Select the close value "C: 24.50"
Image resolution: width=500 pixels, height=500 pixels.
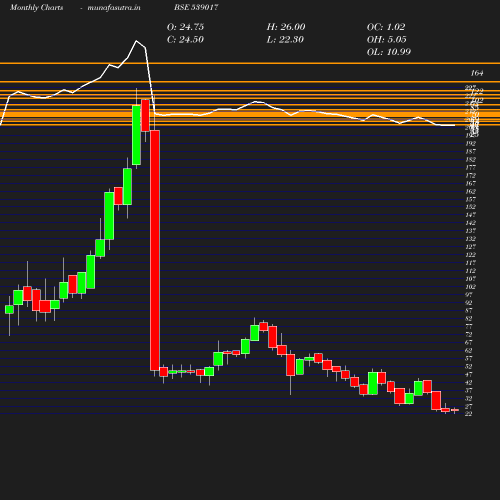click(x=185, y=40)
